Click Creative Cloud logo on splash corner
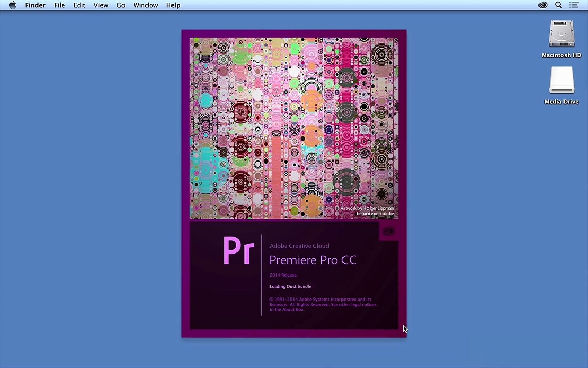 point(388,232)
